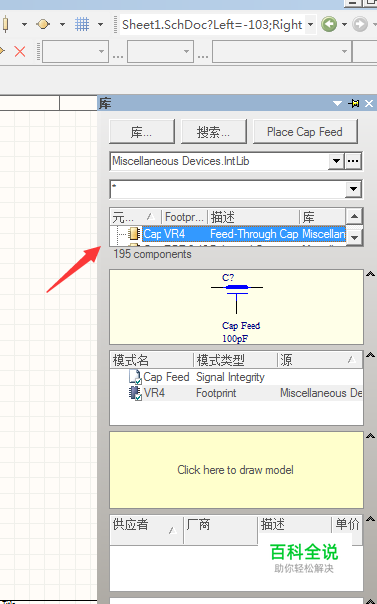The width and height of the screenshot is (377, 604).
Task: Sort by the 元... component column header
Action: click(x=135, y=217)
